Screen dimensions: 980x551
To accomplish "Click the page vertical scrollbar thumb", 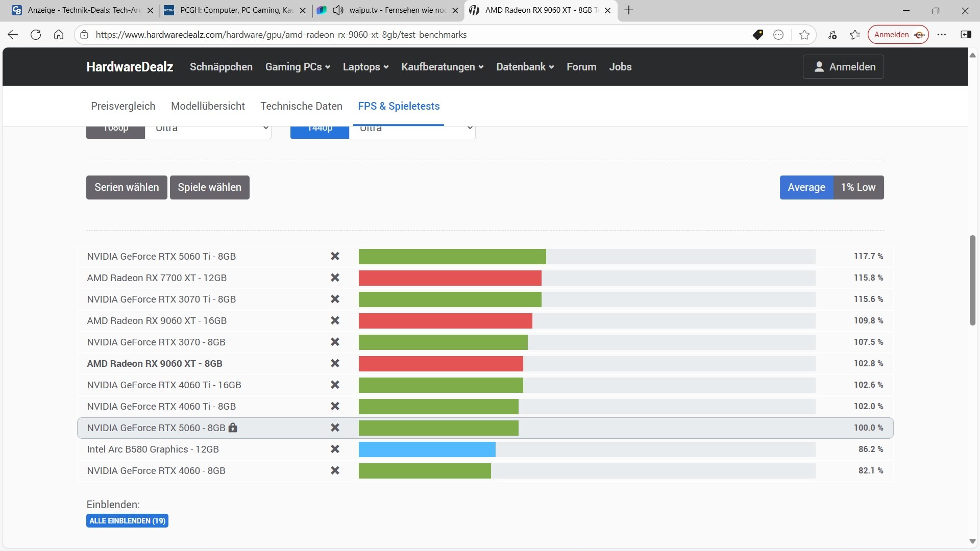I will click(x=973, y=280).
